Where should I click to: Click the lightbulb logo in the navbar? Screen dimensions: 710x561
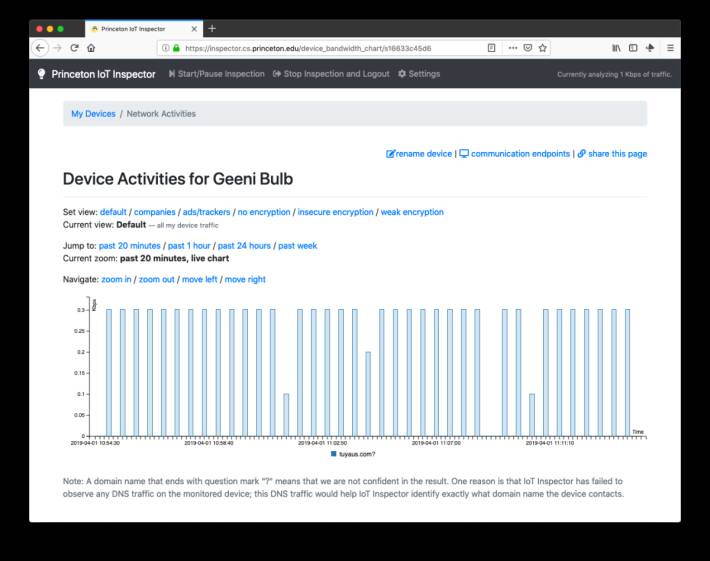(x=41, y=74)
